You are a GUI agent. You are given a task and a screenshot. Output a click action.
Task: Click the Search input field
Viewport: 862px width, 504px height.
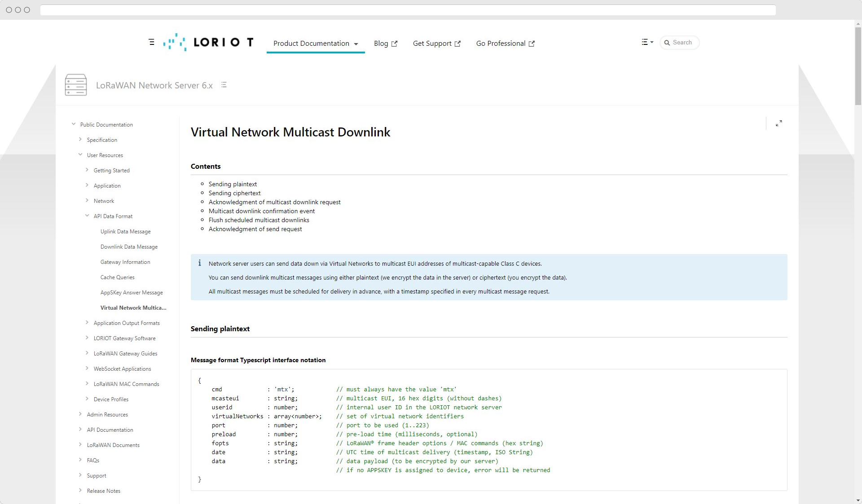tap(679, 43)
